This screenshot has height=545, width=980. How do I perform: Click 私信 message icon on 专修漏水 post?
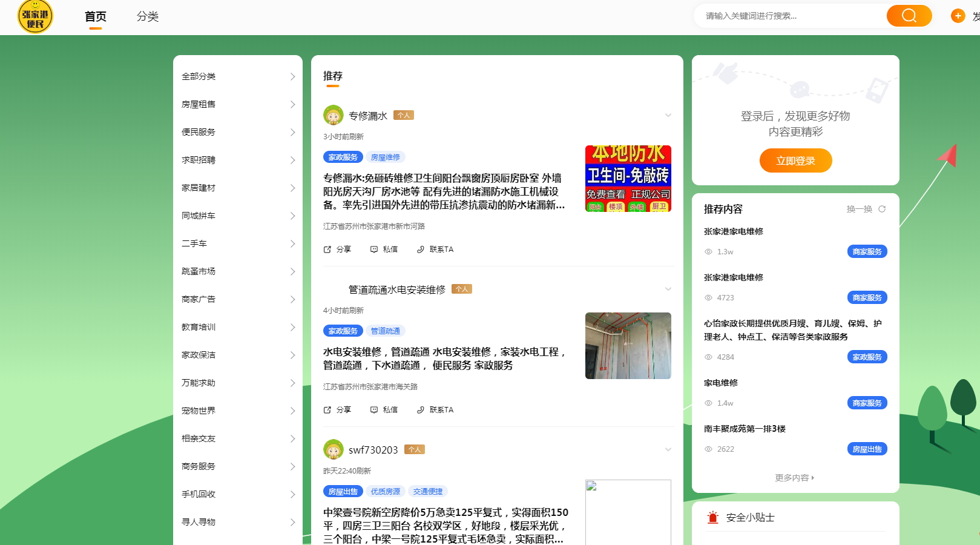[x=374, y=249]
